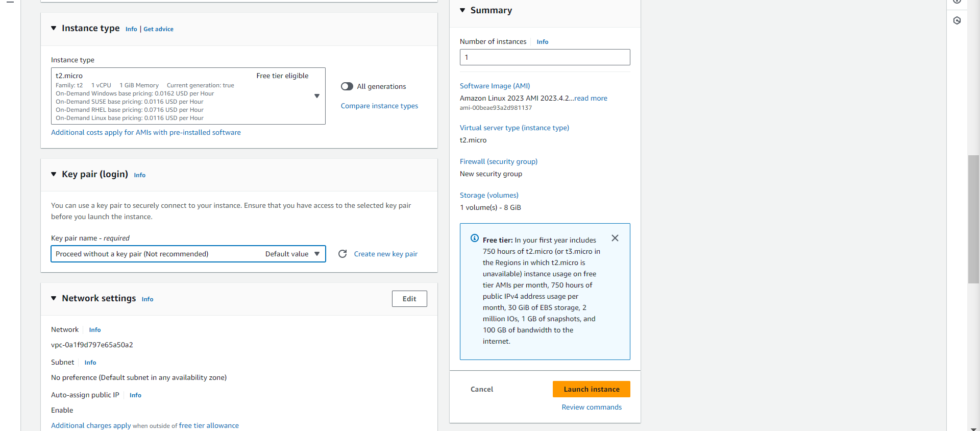
Task: Click the info circle icon in Free tier box
Action: (x=475, y=238)
